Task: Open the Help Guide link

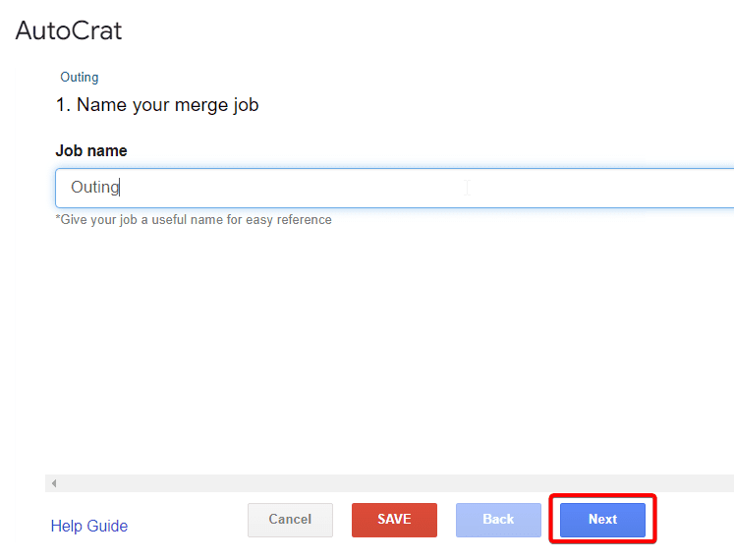Action: pyautogui.click(x=89, y=526)
